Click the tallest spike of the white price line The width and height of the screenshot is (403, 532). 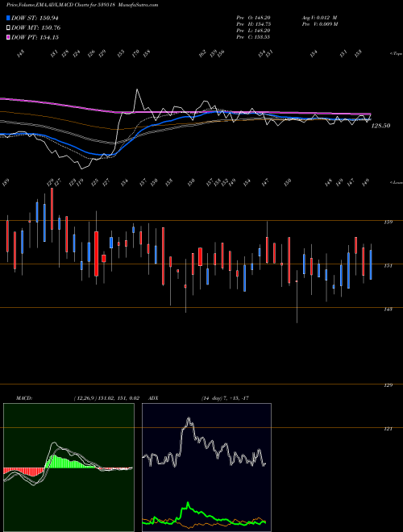coord(137,89)
